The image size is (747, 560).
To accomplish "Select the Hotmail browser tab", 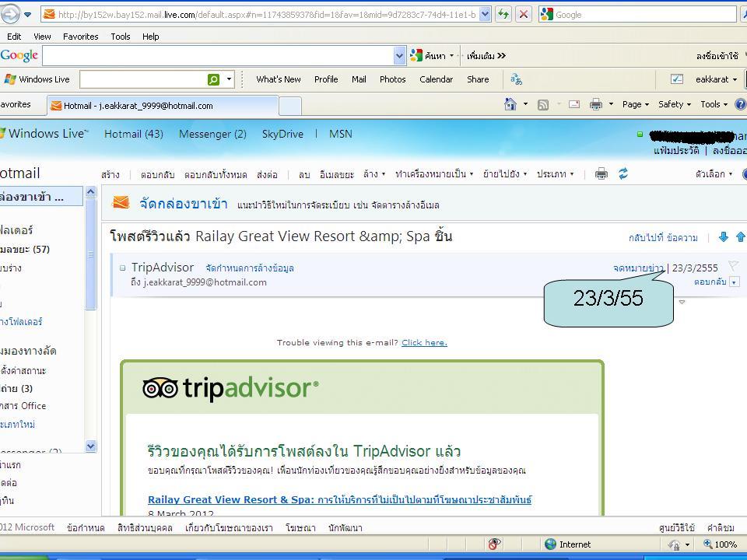I will [x=163, y=106].
